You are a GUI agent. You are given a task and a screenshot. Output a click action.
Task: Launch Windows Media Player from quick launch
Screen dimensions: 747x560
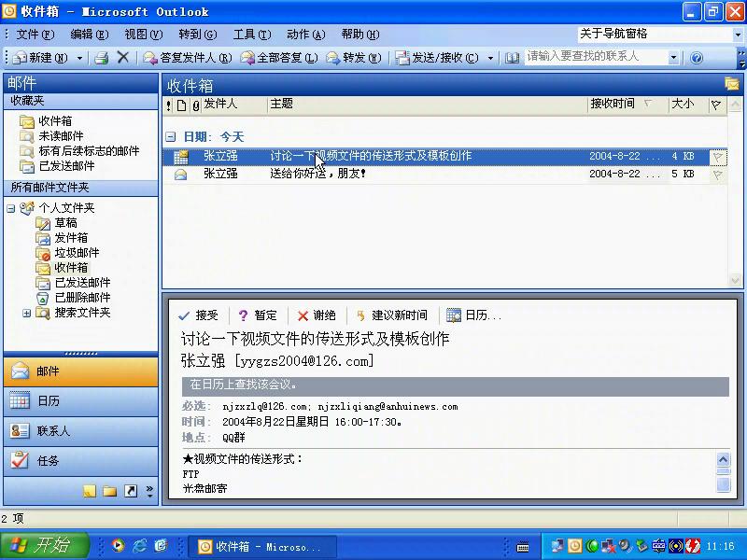(118, 545)
